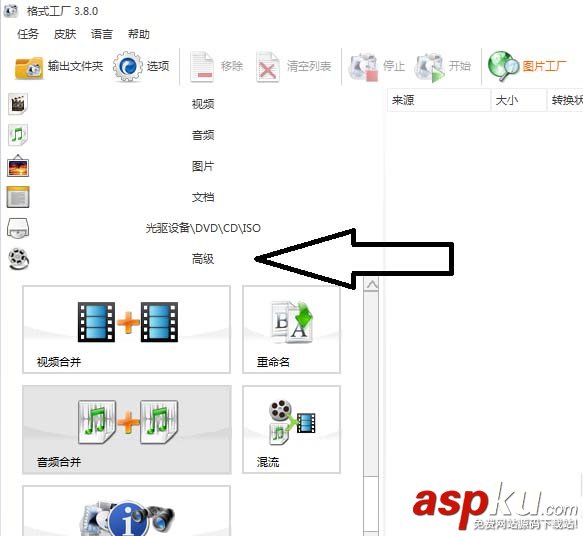The height and width of the screenshot is (536, 583).
Task: Click the 图片 picture category icon
Action: click(x=18, y=166)
